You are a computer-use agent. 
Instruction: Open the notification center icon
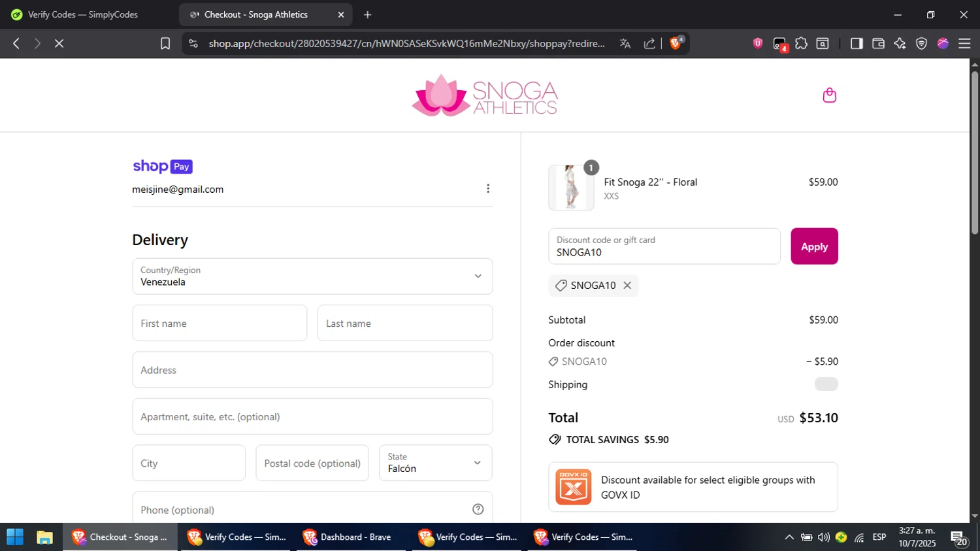tap(958, 538)
